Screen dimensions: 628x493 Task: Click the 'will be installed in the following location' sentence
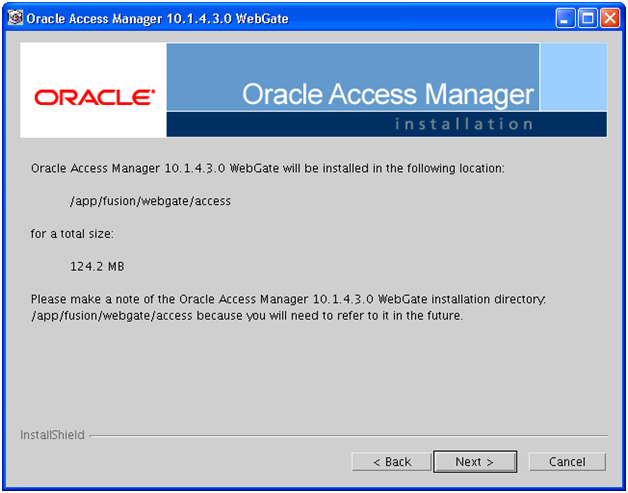click(x=268, y=168)
